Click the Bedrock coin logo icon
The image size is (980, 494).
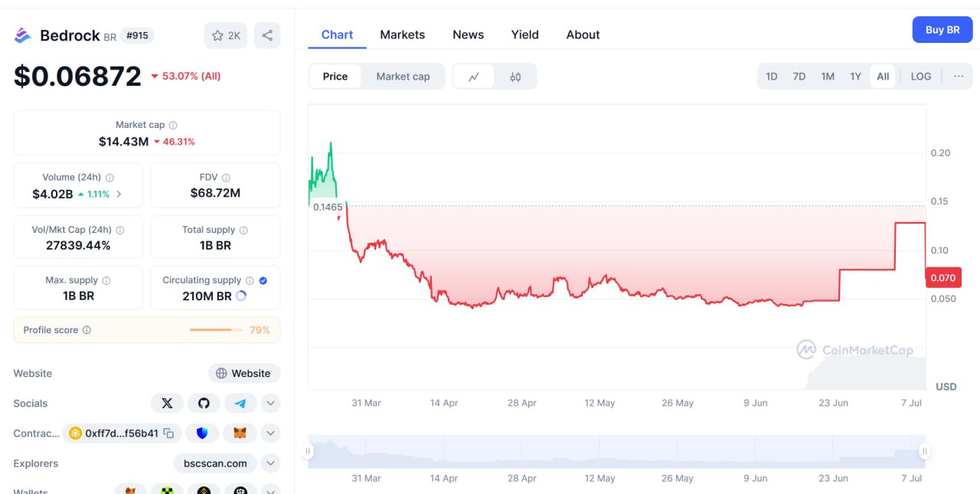tap(23, 35)
